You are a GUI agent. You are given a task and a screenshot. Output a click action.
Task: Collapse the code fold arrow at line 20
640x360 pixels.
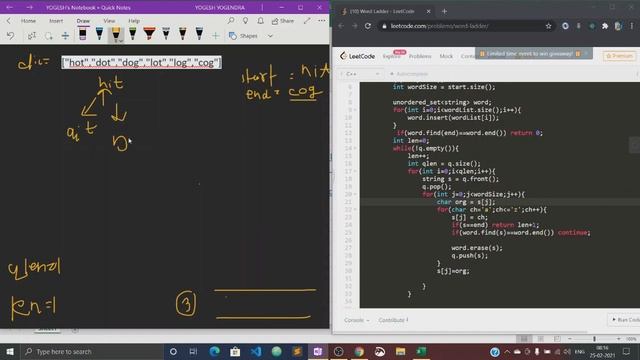(355, 194)
